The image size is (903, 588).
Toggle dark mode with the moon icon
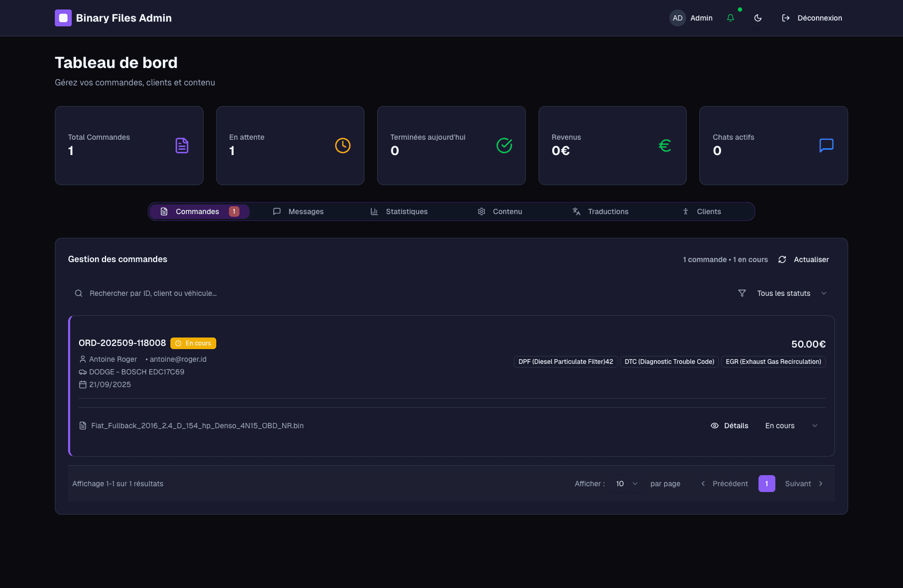click(x=758, y=18)
